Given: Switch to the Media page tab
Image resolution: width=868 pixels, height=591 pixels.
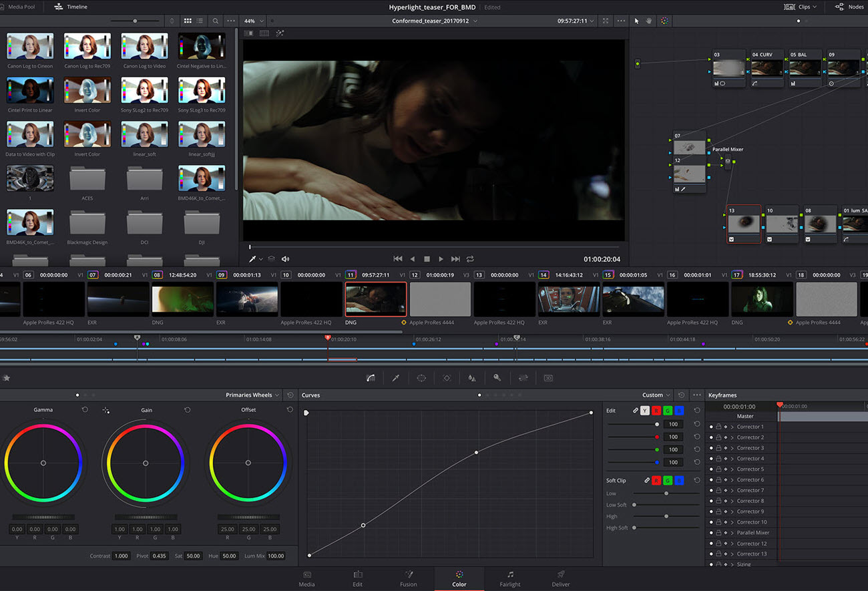Looking at the screenshot, I should pos(306,578).
